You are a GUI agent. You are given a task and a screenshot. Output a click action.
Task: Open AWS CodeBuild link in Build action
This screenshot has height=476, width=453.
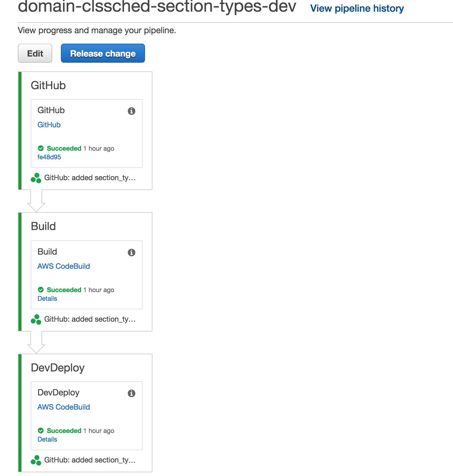coord(64,266)
